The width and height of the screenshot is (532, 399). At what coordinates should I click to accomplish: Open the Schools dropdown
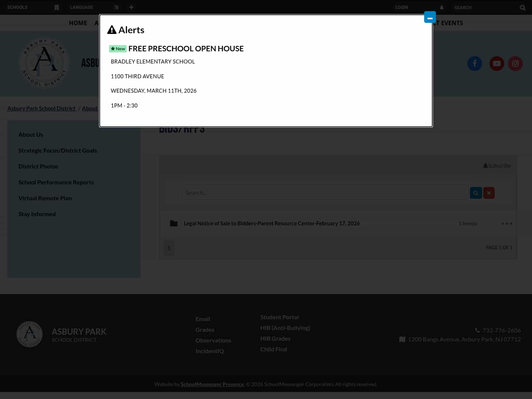coord(17,7)
